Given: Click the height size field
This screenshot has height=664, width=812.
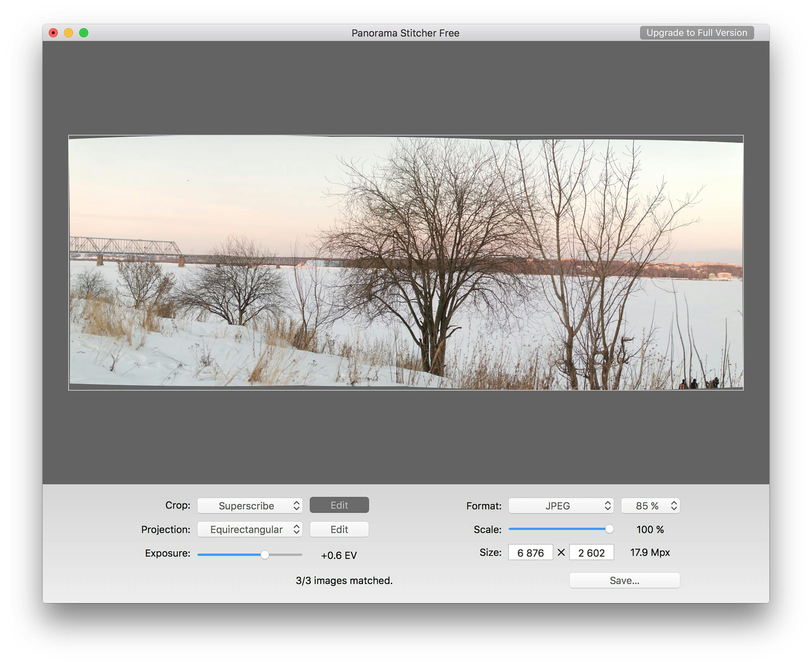Looking at the screenshot, I should [x=591, y=553].
